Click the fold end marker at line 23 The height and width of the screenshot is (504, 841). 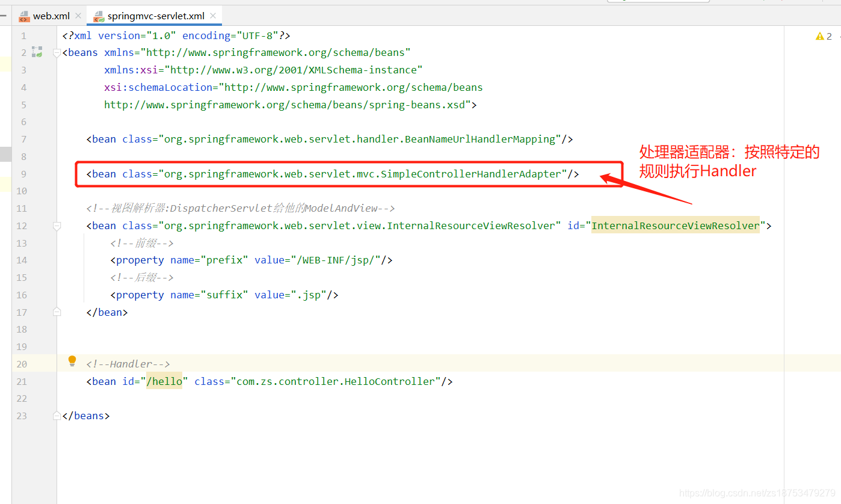pyautogui.click(x=57, y=416)
